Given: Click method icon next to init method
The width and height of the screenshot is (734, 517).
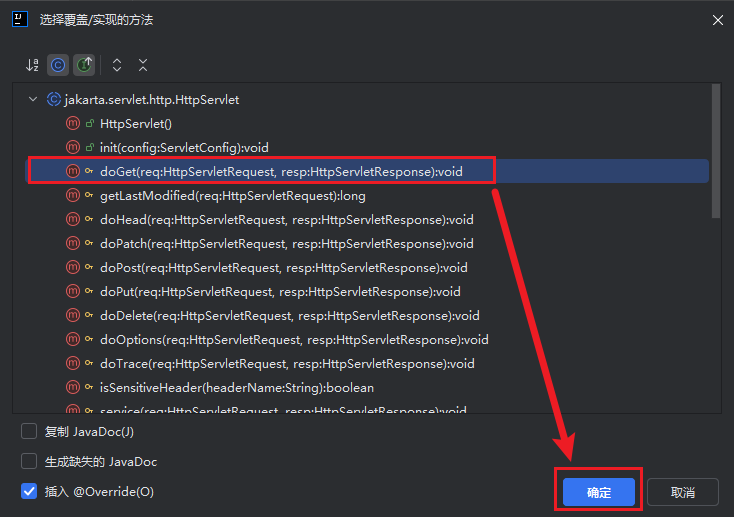Looking at the screenshot, I should point(73,148).
